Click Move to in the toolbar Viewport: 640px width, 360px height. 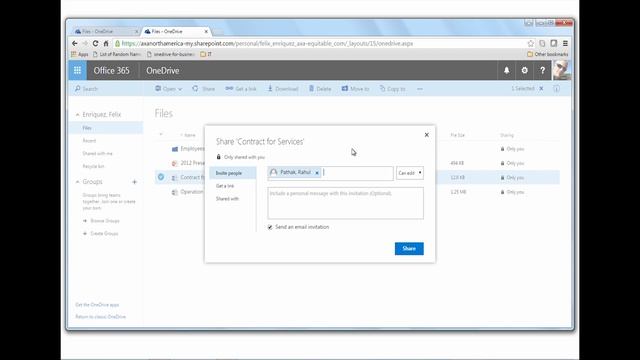pyautogui.click(x=355, y=89)
